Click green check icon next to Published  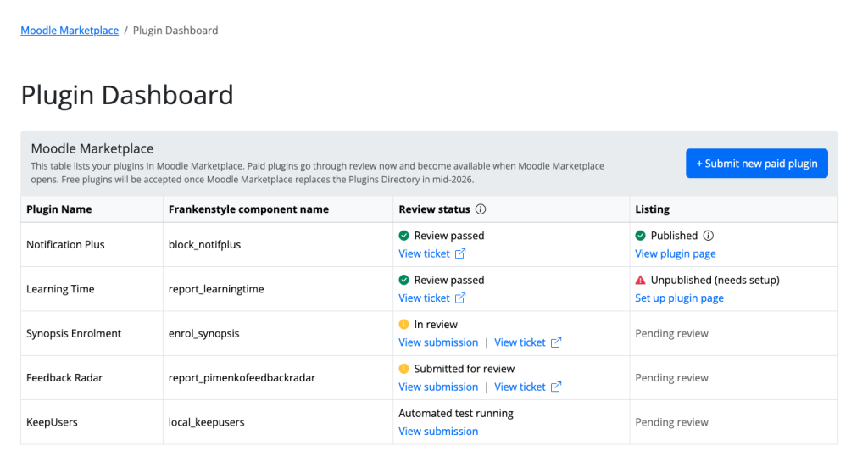point(641,236)
